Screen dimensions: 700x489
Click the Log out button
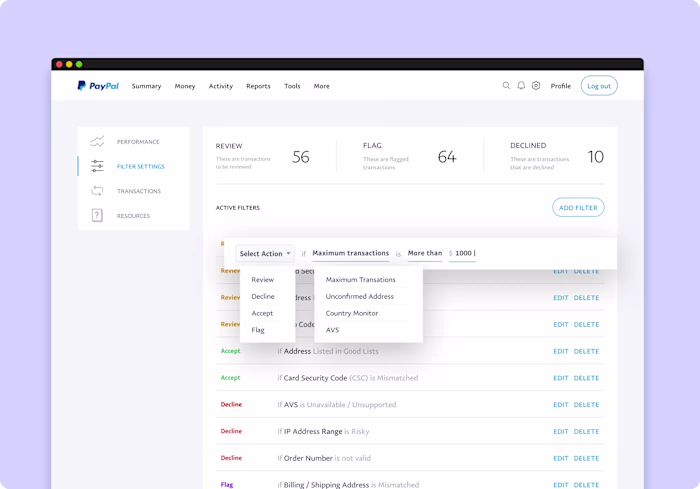click(x=599, y=86)
